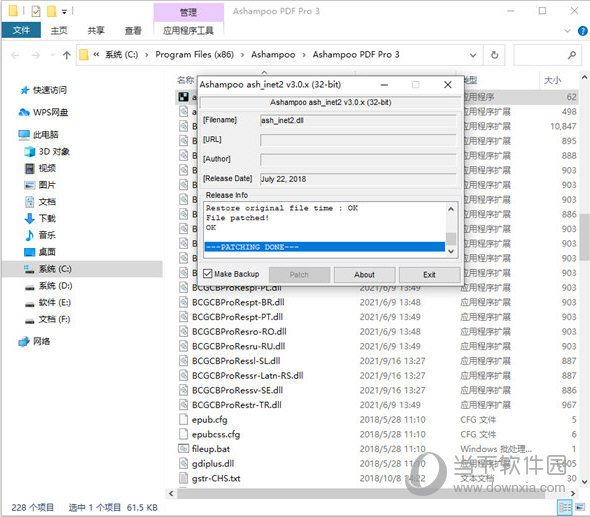Switch to large icons view in status bar
The height and width of the screenshot is (517, 590).
[x=580, y=507]
